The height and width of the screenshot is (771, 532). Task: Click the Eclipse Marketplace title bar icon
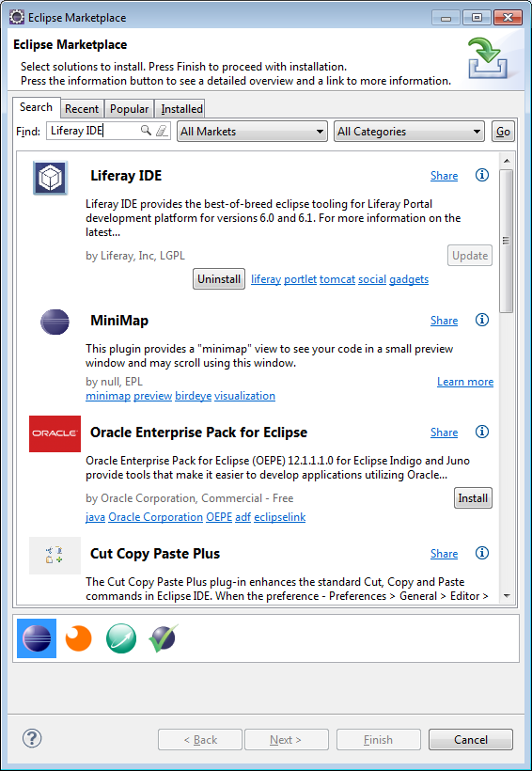(x=17, y=17)
